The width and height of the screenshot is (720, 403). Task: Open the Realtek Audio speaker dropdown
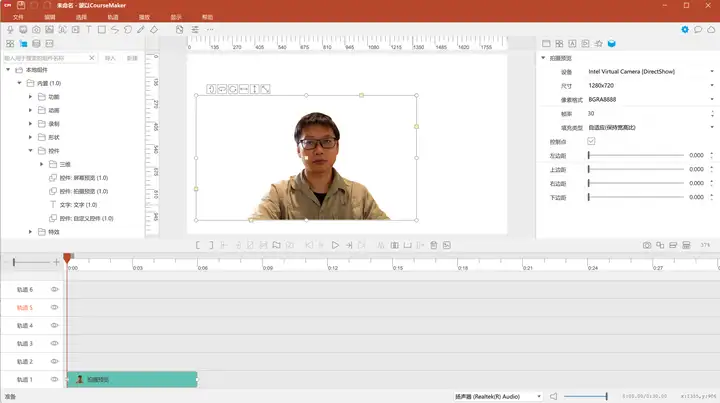pyautogui.click(x=498, y=396)
